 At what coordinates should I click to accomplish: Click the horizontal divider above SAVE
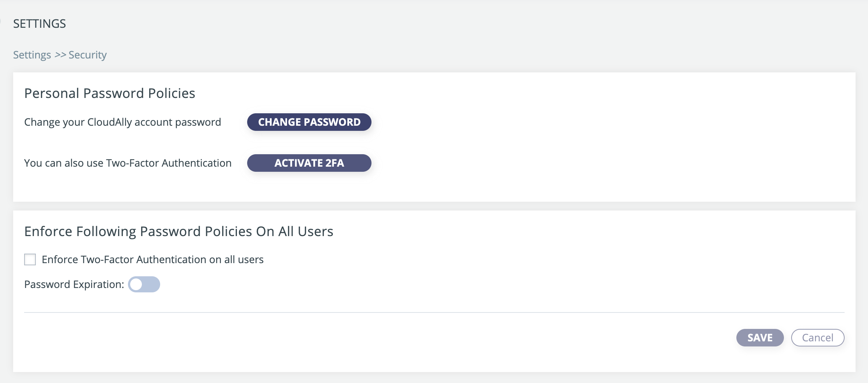coord(434,312)
